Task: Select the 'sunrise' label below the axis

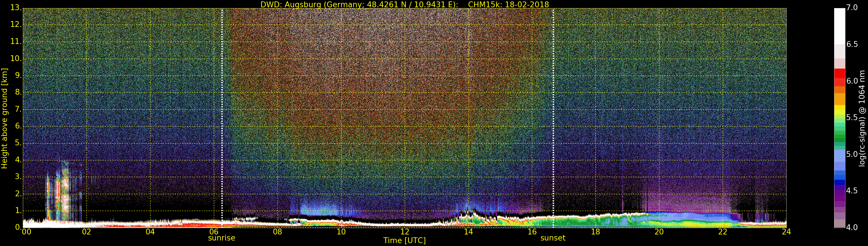Action: pos(221,238)
